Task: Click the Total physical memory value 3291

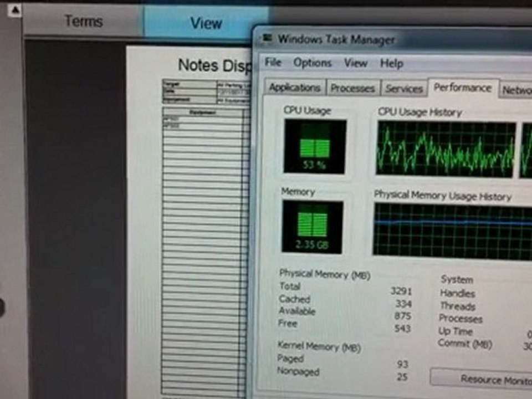Action: click(x=401, y=291)
